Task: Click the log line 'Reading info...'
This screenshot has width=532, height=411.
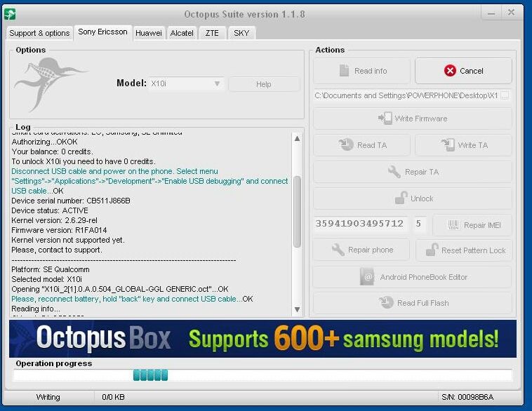Action: pos(36,309)
